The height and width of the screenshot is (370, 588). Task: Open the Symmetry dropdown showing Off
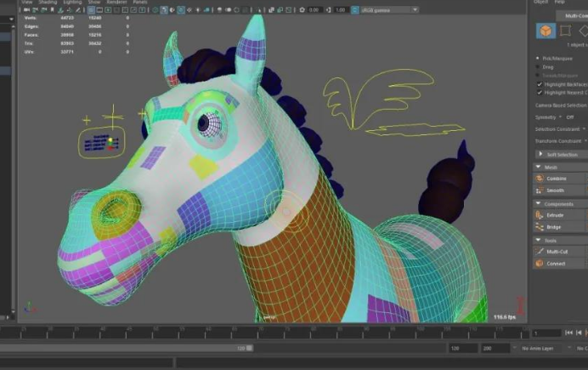[569, 117]
